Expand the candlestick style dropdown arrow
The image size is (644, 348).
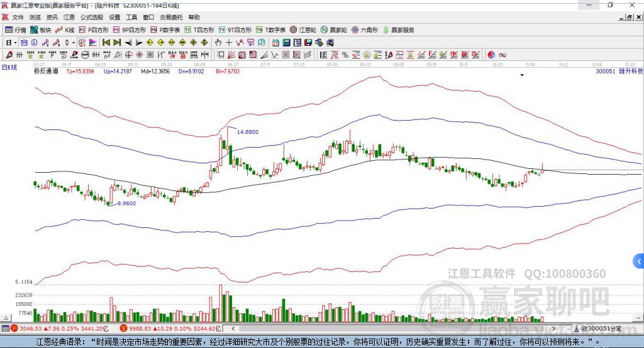(x=73, y=43)
